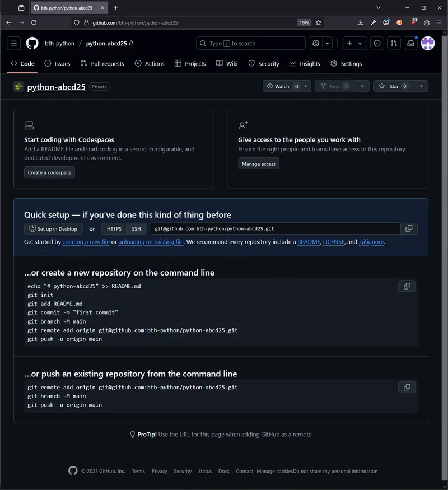Viewport: 448px width, 490px height.
Task: Click the git clone URL field
Action: point(275,228)
